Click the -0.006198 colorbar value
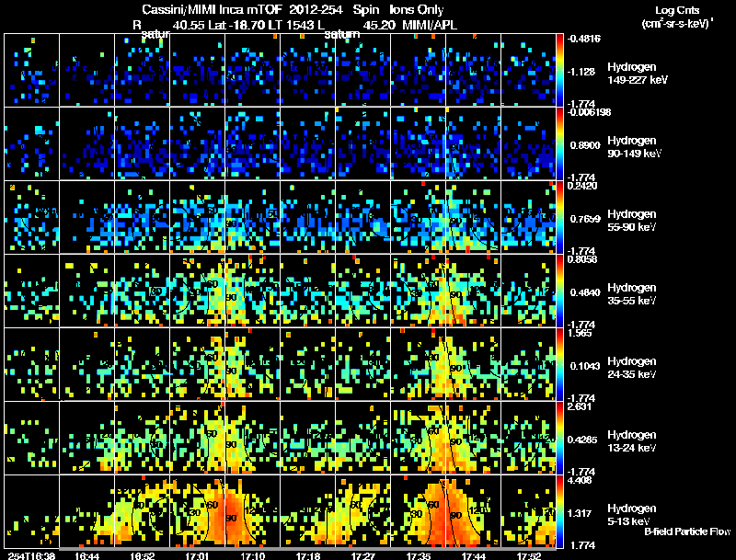736x560 pixels. tap(587, 112)
